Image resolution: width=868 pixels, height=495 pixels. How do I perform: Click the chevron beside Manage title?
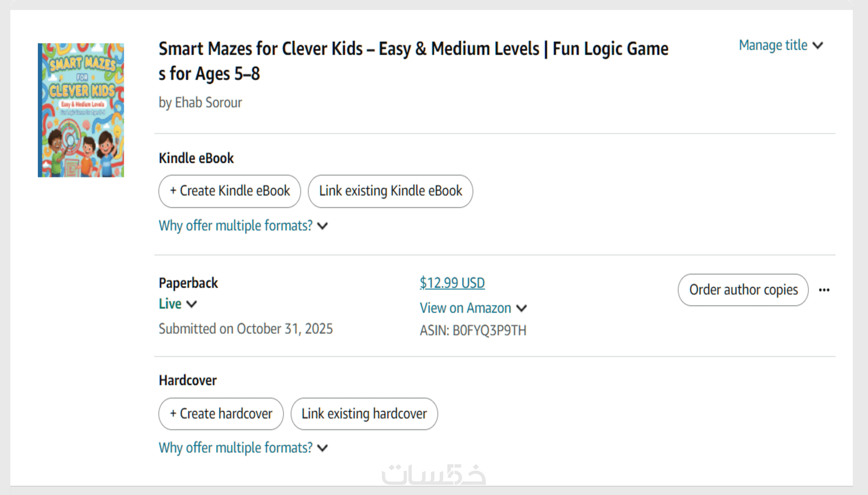pos(817,45)
